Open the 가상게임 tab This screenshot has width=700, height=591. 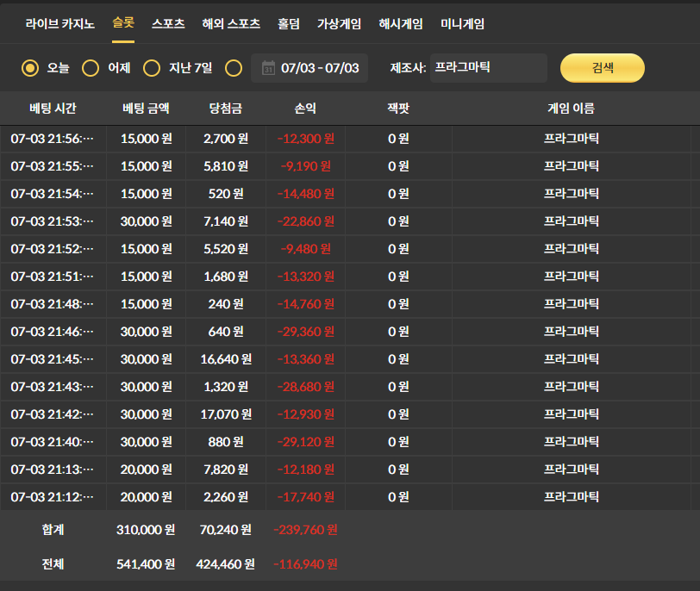339,23
